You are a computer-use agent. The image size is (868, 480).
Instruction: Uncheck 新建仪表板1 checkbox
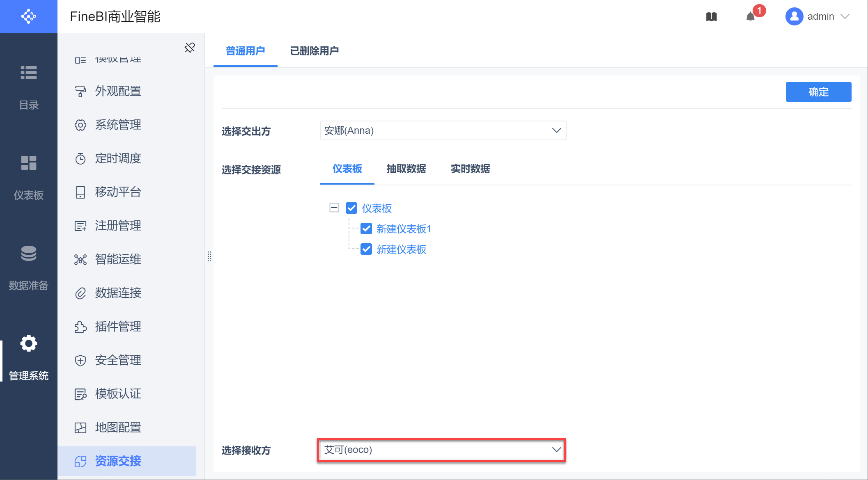[366, 229]
